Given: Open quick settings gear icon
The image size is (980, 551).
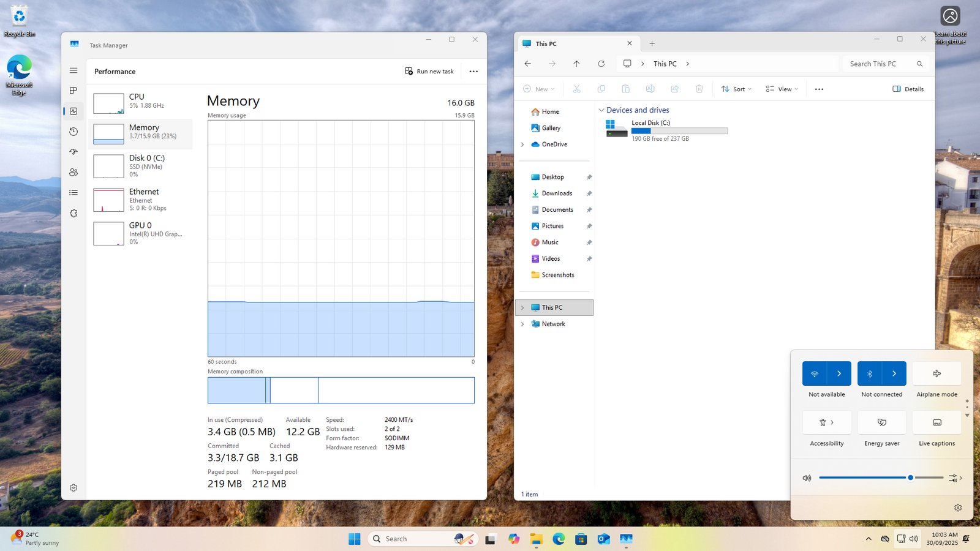Looking at the screenshot, I should coord(958,508).
